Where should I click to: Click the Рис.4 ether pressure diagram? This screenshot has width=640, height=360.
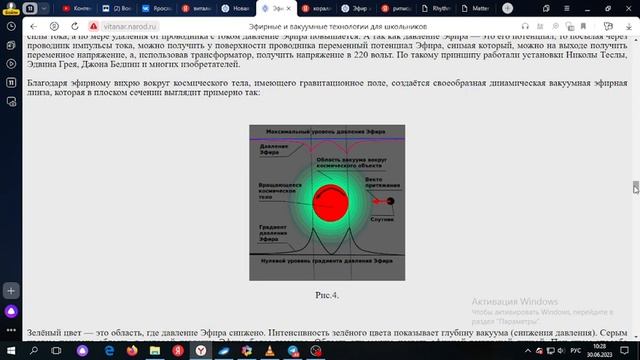(327, 203)
